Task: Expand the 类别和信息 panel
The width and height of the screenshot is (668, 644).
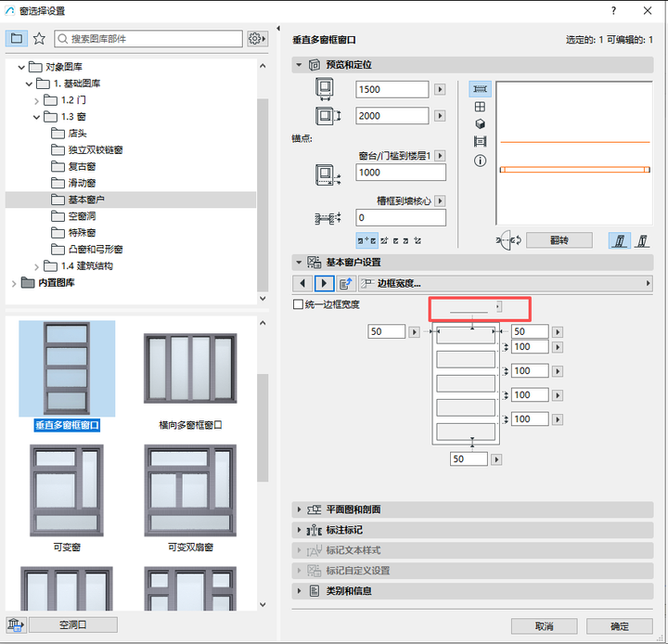Action: click(x=299, y=591)
